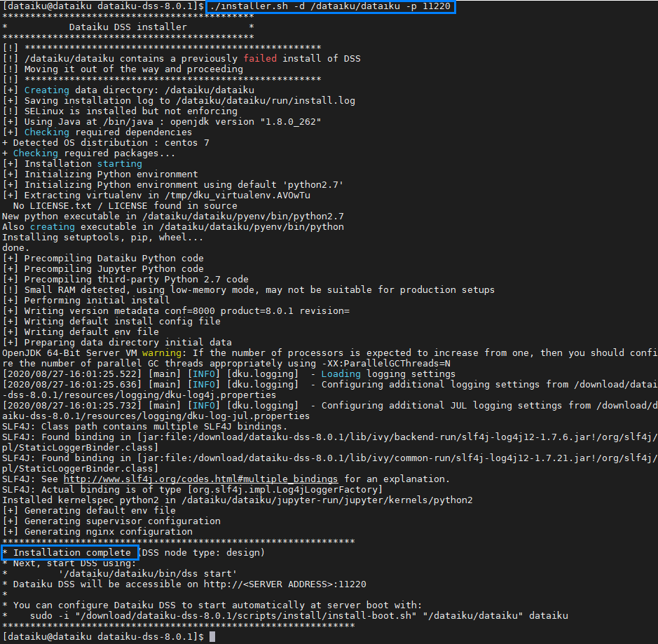Click the 'SELinux is installed but not enforcing' line
The image size is (658, 644).
[120, 111]
